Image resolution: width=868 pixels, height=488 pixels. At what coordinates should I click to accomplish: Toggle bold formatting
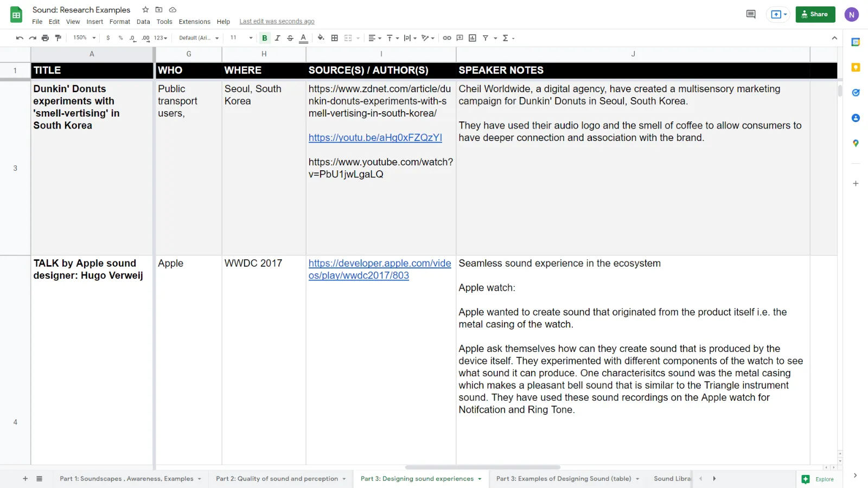coord(265,38)
